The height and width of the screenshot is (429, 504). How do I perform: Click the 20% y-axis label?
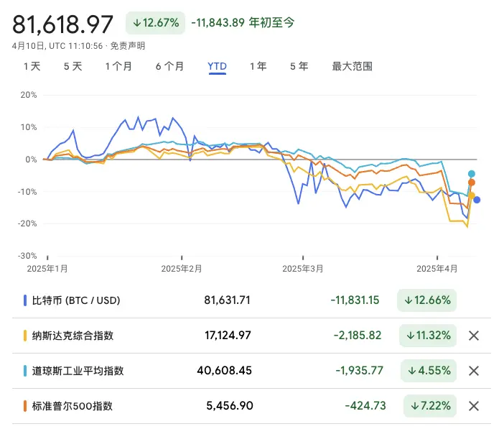pos(29,95)
